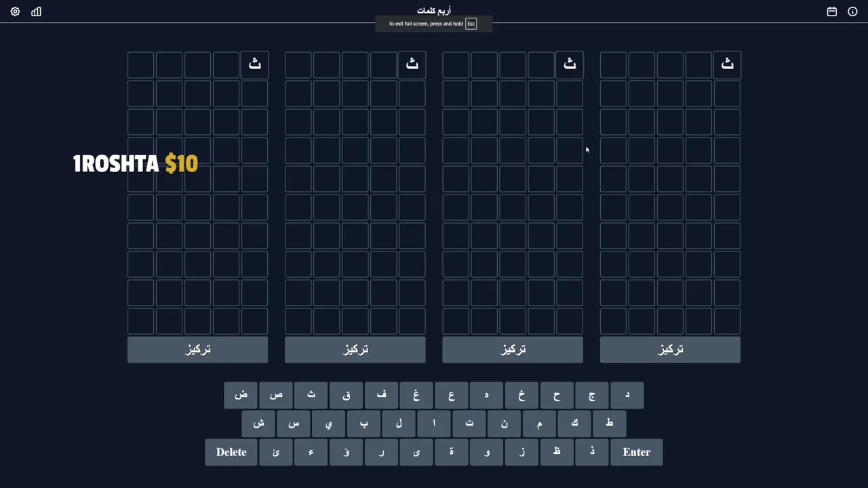Open the statistics bar chart icon
This screenshot has width=868, height=488.
[x=36, y=12]
